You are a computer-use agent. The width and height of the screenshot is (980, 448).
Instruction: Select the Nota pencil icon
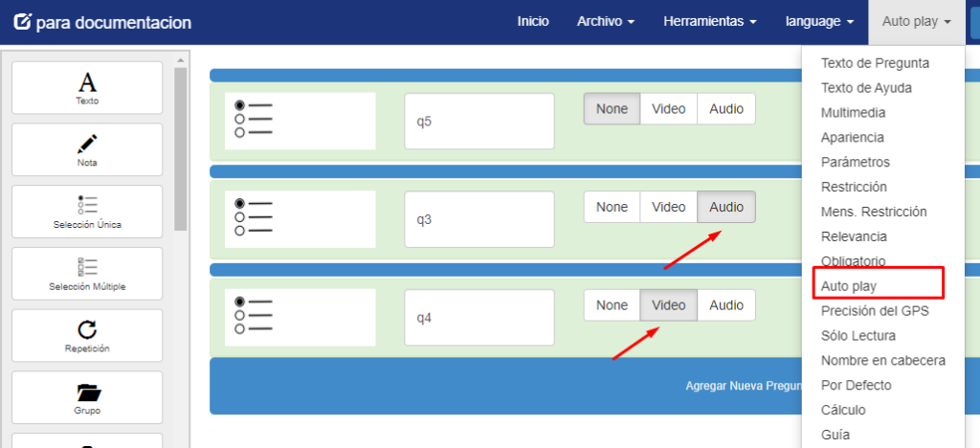87,146
